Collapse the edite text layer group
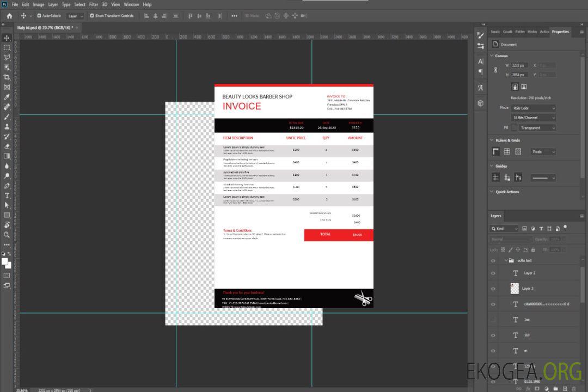 505,260
